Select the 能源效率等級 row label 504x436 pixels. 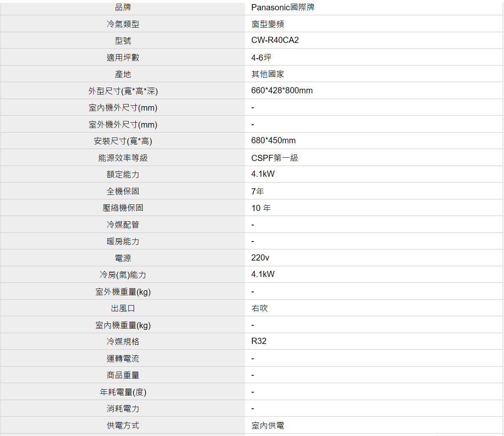tap(123, 158)
